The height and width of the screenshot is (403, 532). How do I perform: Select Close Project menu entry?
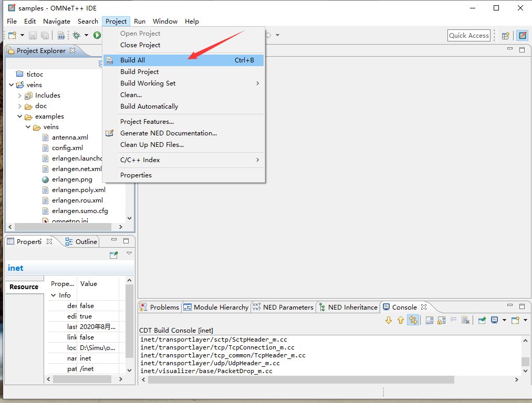click(x=184, y=45)
